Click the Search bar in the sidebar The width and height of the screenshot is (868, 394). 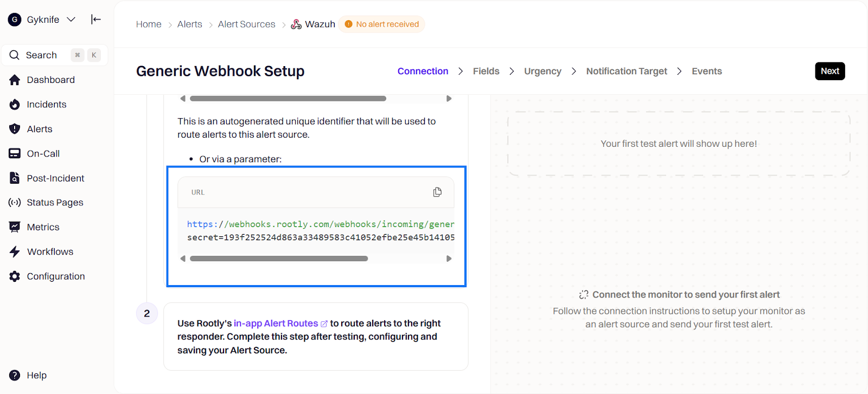(41, 55)
